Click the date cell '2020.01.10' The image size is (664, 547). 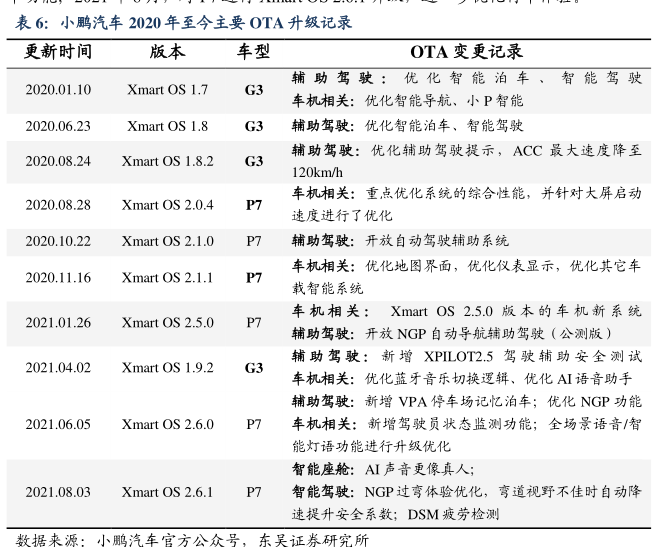[x=58, y=90]
